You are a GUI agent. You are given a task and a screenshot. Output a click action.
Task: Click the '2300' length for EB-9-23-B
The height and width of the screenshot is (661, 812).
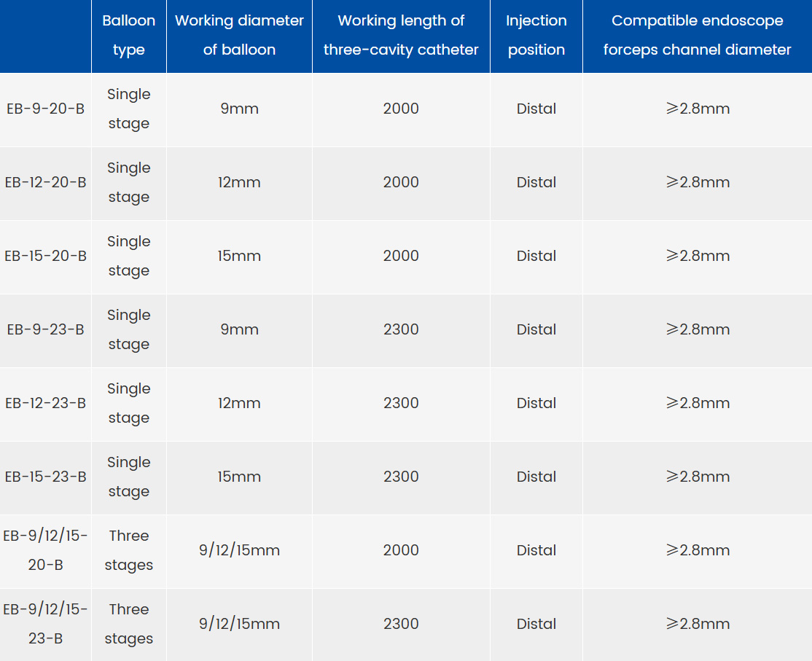tap(401, 329)
